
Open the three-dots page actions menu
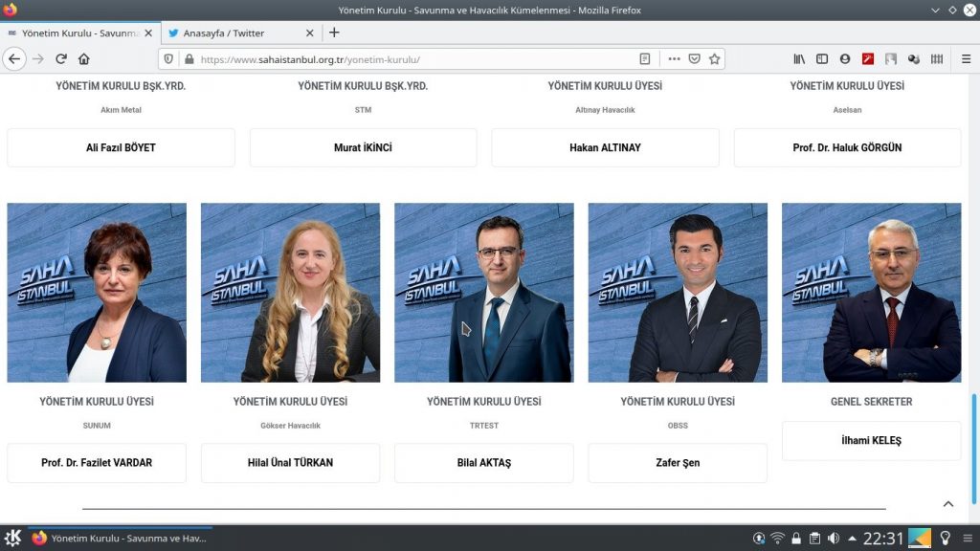671,57
